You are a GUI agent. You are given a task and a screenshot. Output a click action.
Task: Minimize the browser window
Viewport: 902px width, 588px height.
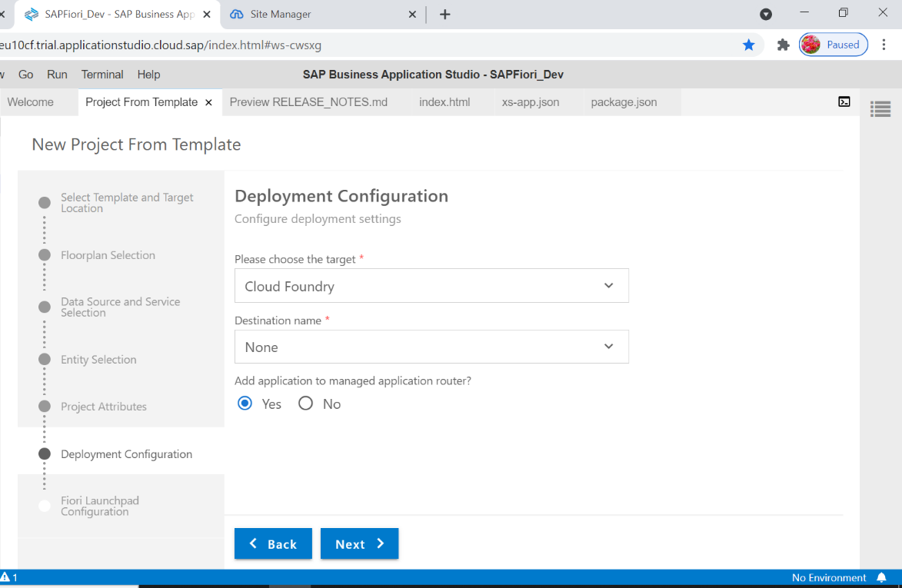pos(804,12)
